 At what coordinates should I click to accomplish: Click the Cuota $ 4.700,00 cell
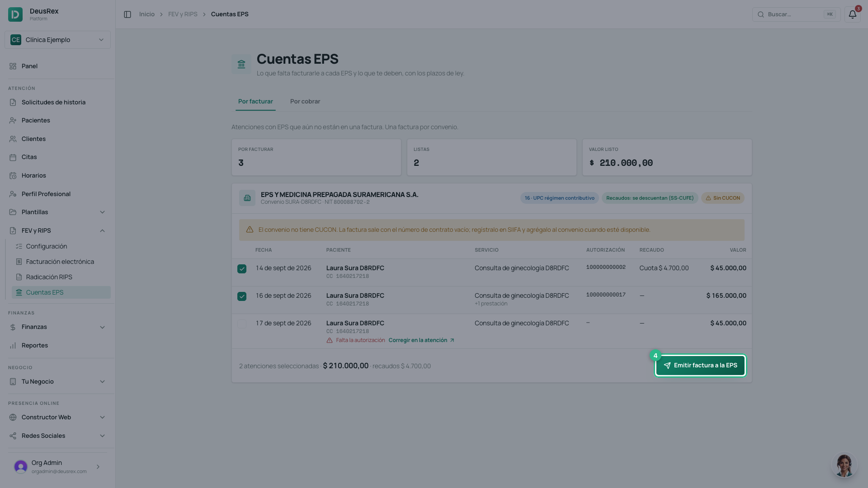click(664, 268)
